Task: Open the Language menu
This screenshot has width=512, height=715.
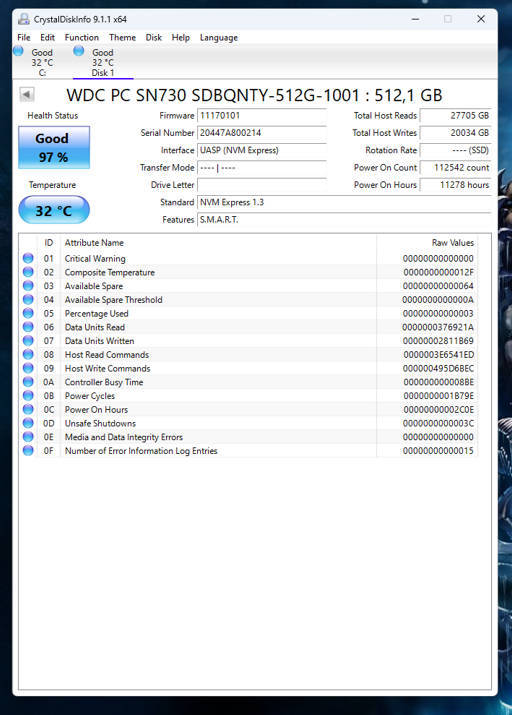Action: point(218,37)
